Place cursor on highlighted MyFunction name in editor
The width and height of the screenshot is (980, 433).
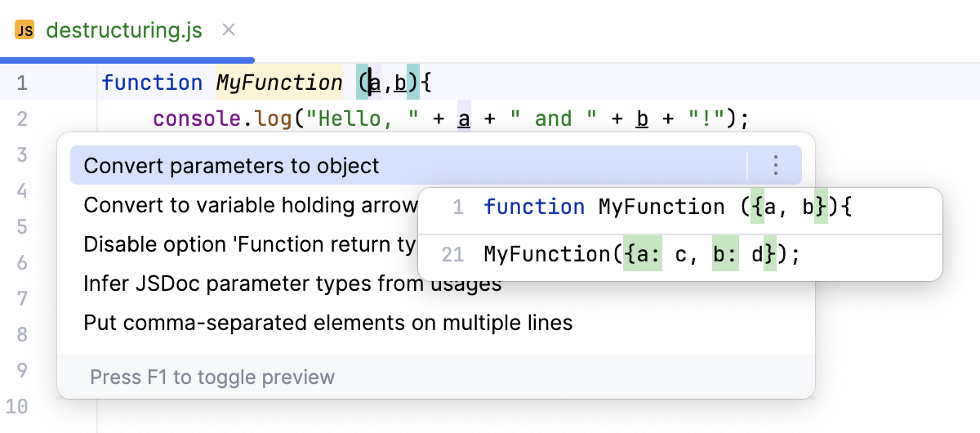click(278, 83)
